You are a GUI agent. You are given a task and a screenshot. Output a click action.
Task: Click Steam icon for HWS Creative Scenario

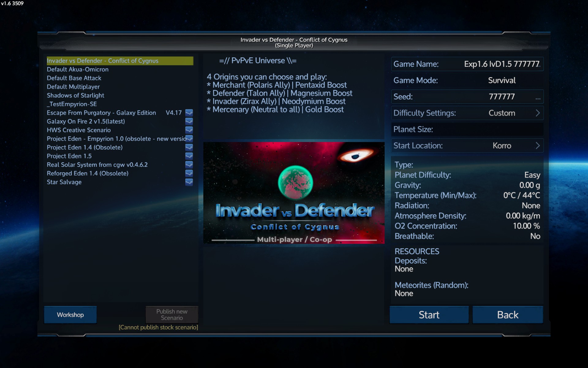pyautogui.click(x=189, y=130)
